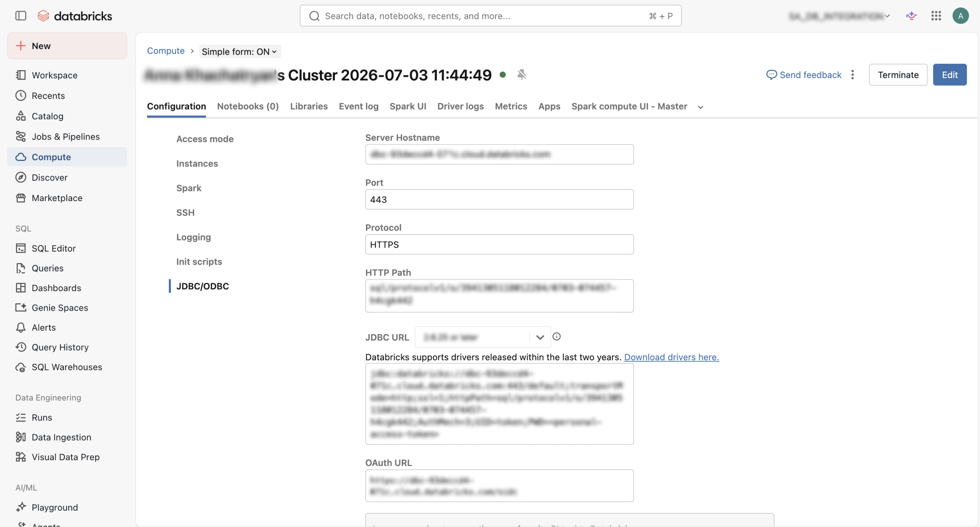The image size is (980, 527).
Task: Jump to the Init scripts section
Action: (199, 261)
